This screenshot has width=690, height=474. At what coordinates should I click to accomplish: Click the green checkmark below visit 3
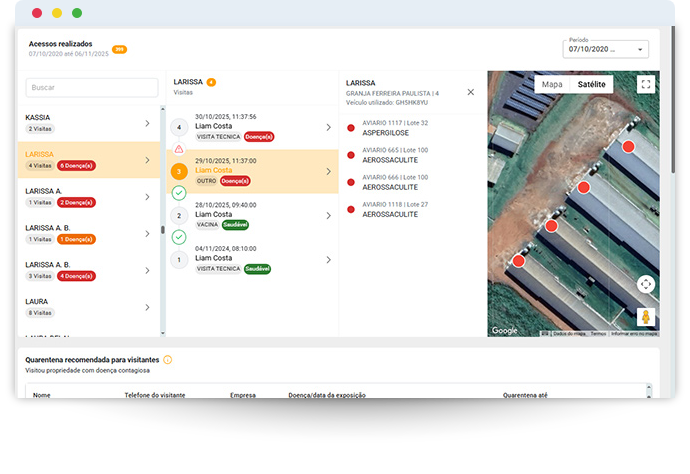coord(179,192)
